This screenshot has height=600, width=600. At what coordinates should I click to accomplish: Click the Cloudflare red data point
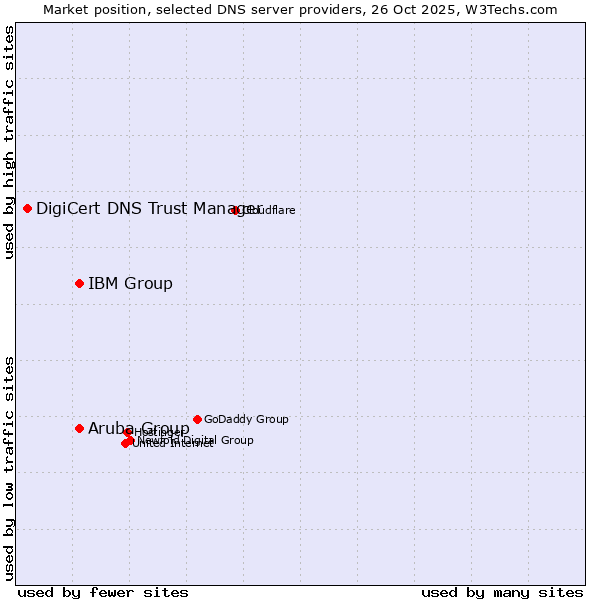pos(235,210)
